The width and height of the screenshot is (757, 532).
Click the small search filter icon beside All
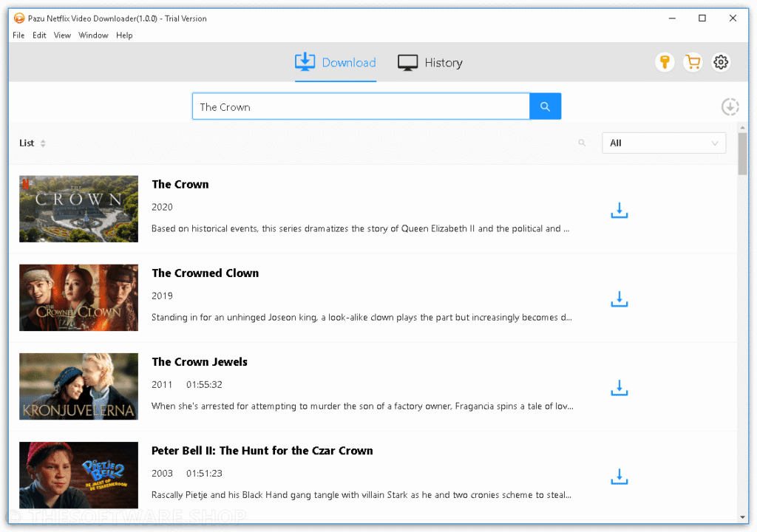coord(582,143)
